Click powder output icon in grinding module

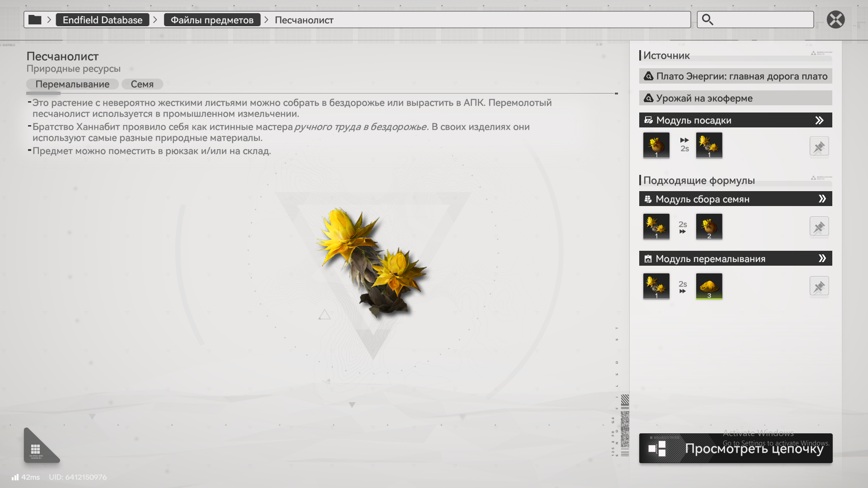point(709,286)
